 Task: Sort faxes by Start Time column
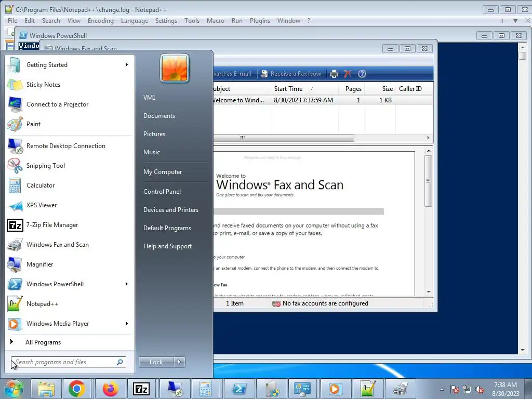click(304, 89)
